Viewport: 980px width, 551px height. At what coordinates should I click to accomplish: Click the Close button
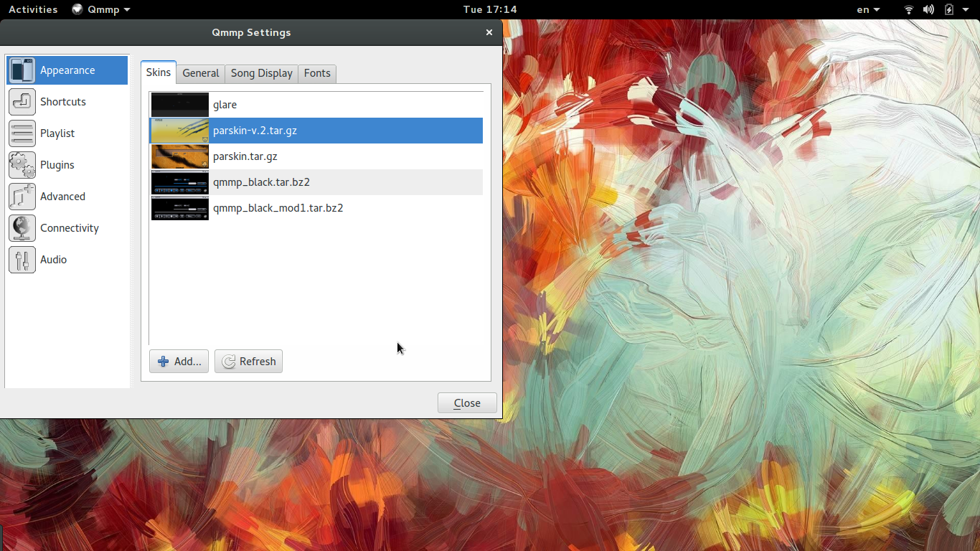click(x=467, y=403)
